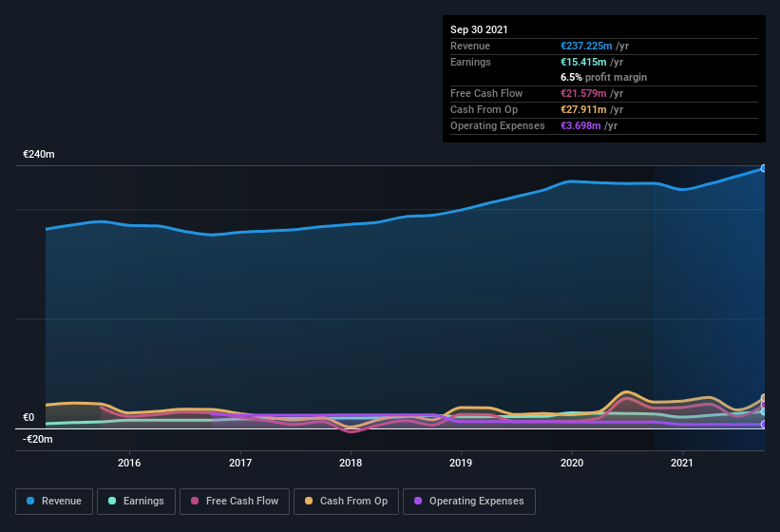Click the -€20m y-axis label

click(x=38, y=439)
